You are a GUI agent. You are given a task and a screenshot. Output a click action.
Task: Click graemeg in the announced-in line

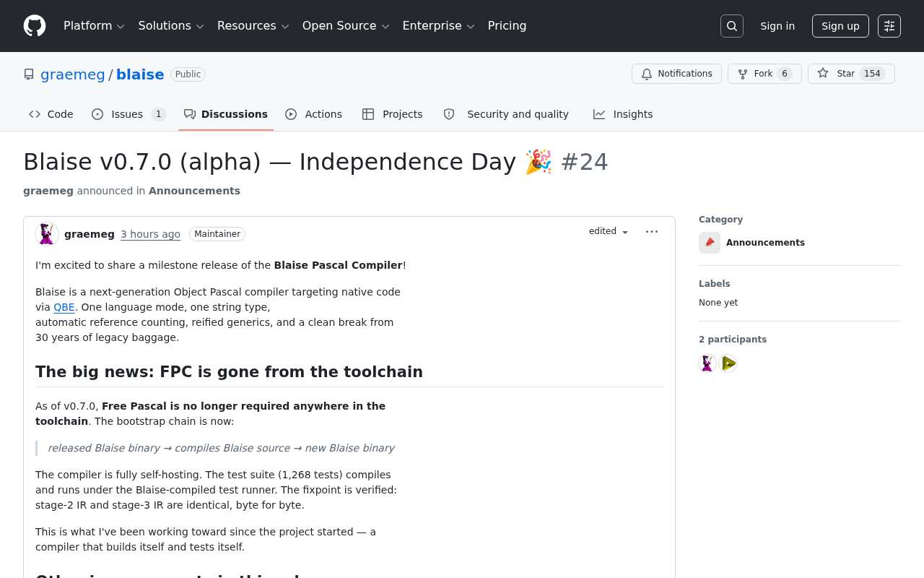pyautogui.click(x=48, y=191)
